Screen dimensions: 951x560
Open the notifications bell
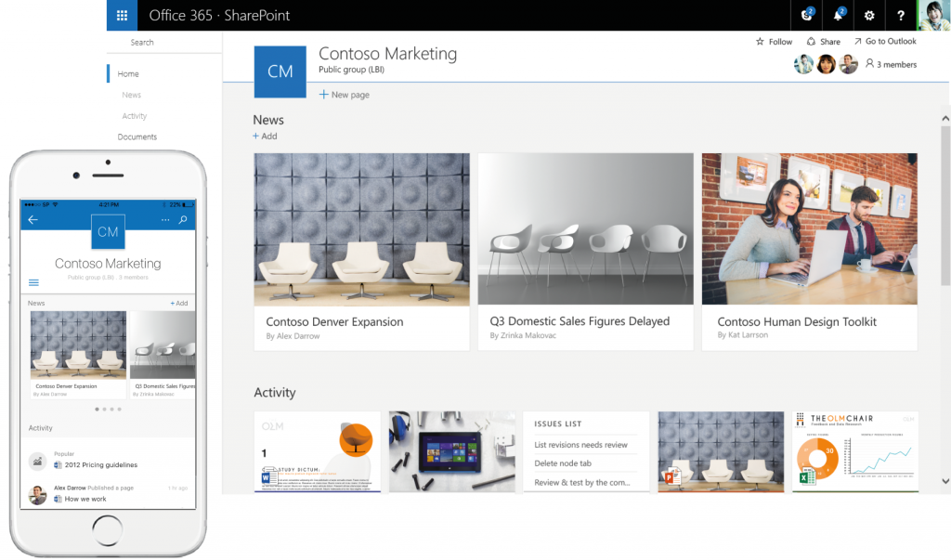coord(839,15)
